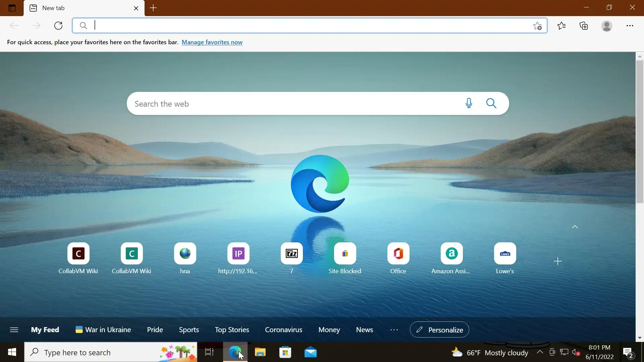This screenshot has height=362, width=644.
Task: Collapse the quick links with chevron
Action: 575,227
